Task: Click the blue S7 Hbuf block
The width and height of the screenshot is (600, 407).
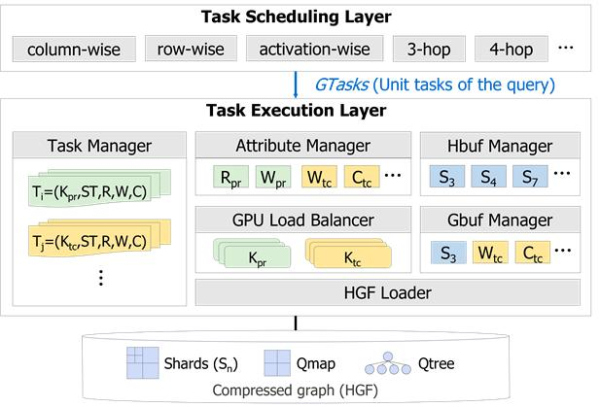Action: [530, 178]
